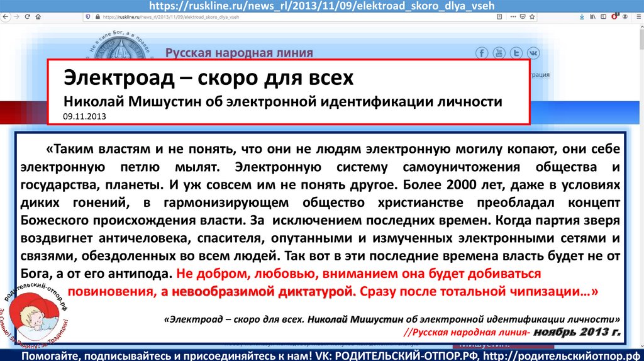644x361 pixels.
Task: Open the site's VK icon
Action: (x=533, y=53)
